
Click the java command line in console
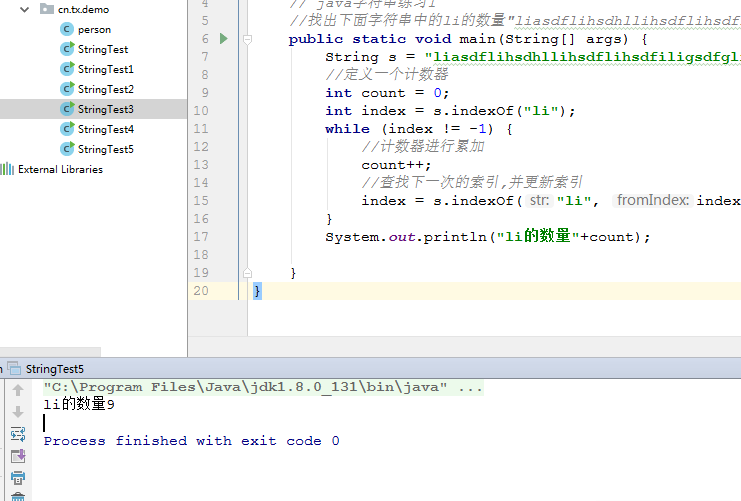[x=263, y=387]
